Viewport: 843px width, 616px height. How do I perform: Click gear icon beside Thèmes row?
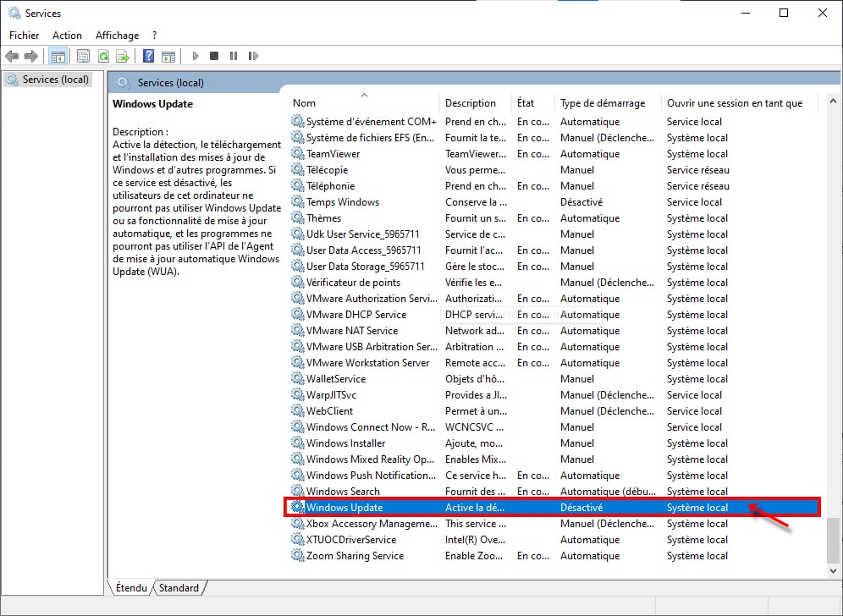(297, 217)
